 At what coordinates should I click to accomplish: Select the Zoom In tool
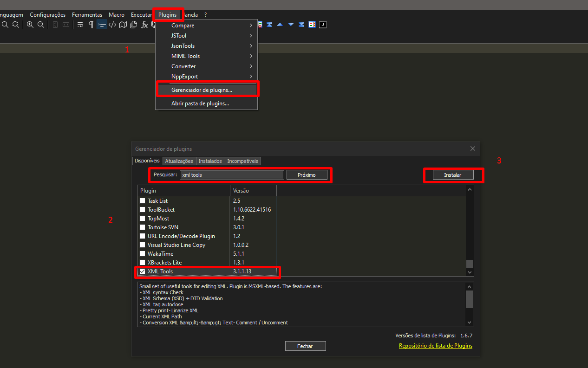click(30, 25)
